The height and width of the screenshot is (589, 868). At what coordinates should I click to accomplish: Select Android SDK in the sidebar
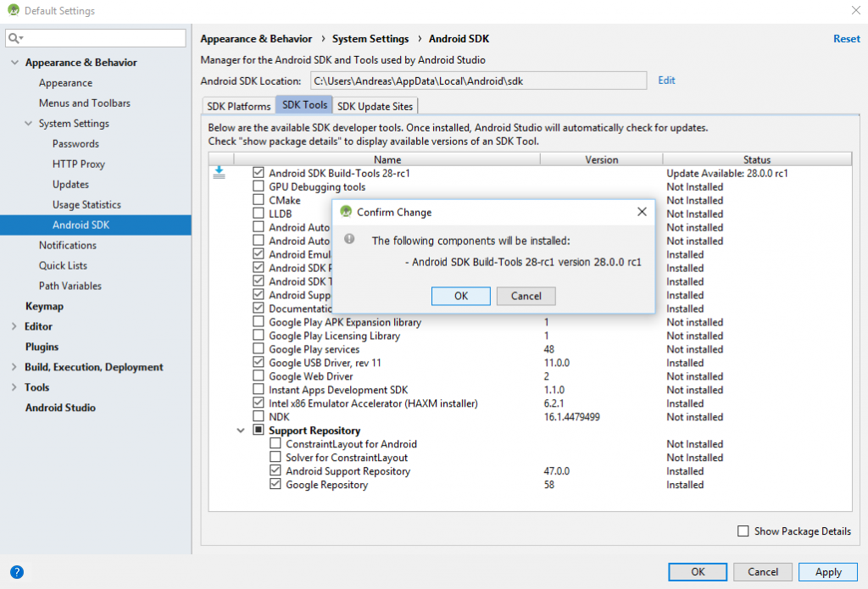tap(96, 225)
